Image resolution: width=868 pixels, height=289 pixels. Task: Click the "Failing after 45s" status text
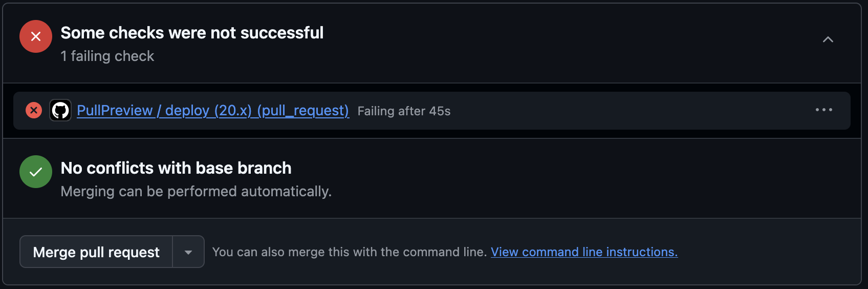coord(404,111)
